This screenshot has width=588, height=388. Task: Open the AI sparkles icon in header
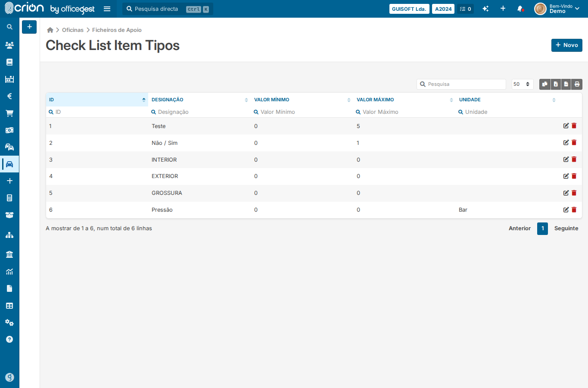tap(485, 9)
